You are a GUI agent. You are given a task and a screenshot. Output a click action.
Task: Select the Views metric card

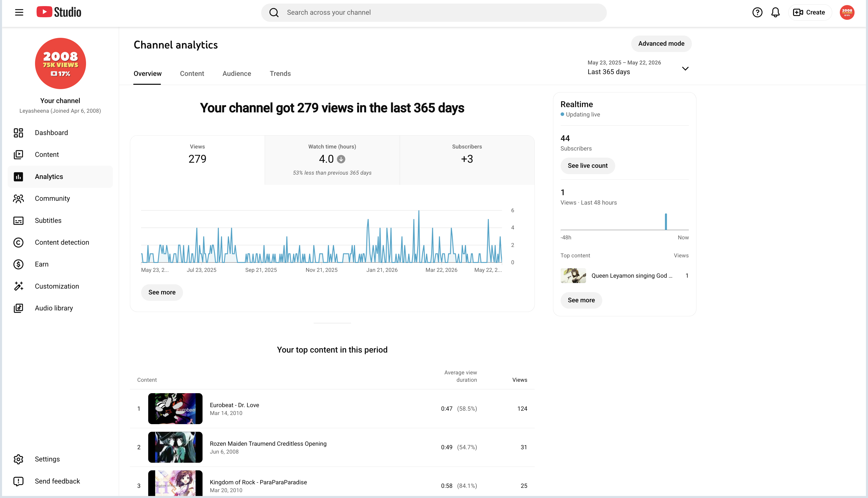(197, 160)
